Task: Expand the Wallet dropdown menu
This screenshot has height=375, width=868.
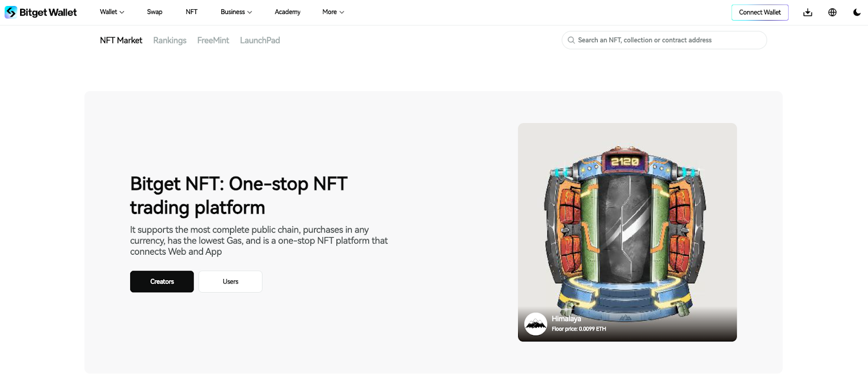Action: tap(112, 12)
